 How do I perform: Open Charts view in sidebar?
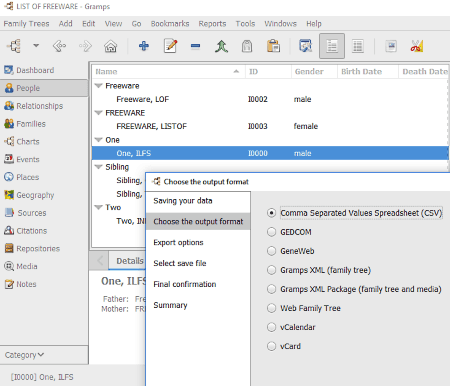coord(44,142)
